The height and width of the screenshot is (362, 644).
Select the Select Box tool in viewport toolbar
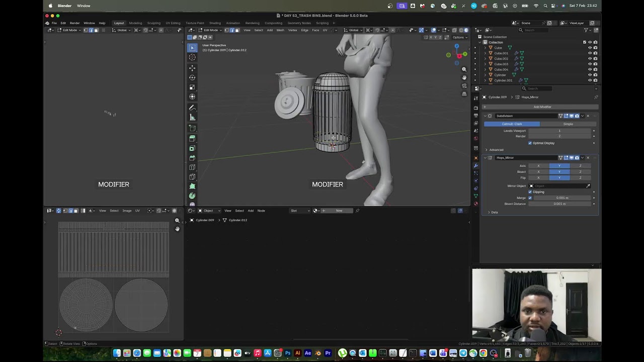click(x=192, y=48)
